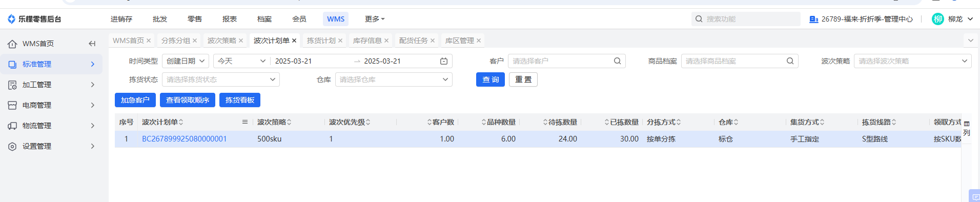980x202 pixels.
Task: Sort by 波次策略 column
Action: pyautogui.click(x=289, y=122)
